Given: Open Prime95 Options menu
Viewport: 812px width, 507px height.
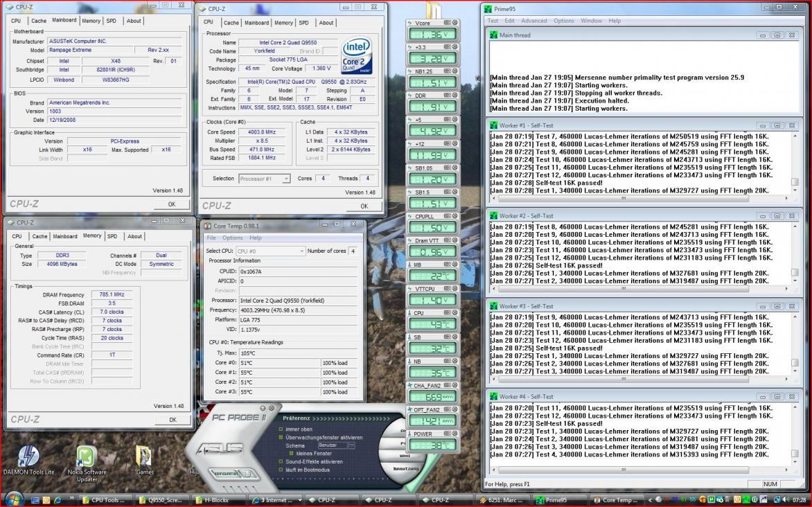Looking at the screenshot, I should click(x=563, y=21).
